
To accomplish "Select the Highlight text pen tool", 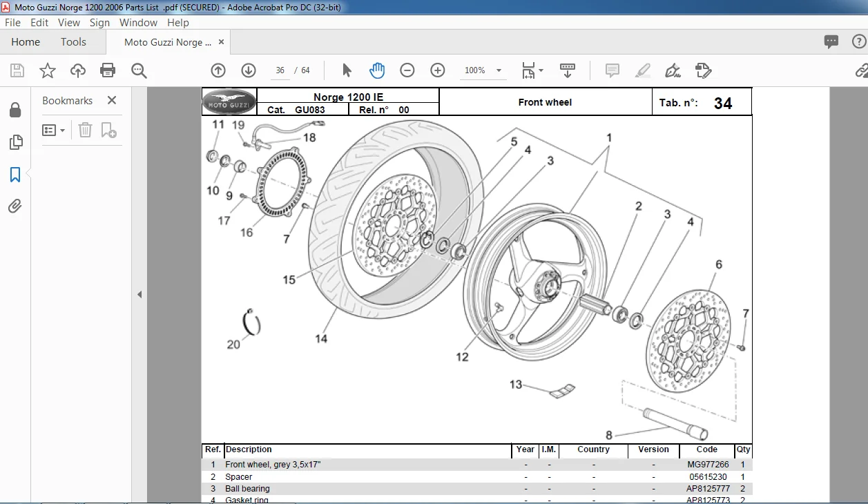I will pos(642,70).
